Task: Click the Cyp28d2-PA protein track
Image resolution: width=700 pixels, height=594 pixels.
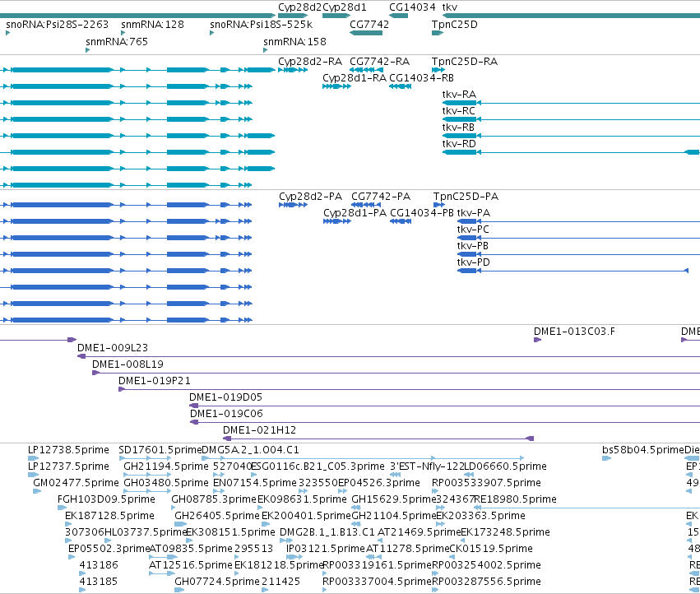Action: 310,197
